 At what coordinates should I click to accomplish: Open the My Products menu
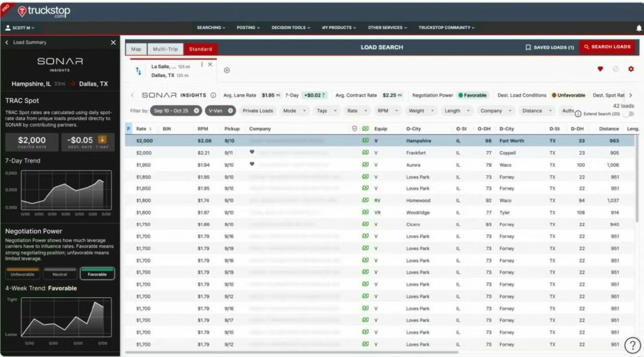pos(339,28)
